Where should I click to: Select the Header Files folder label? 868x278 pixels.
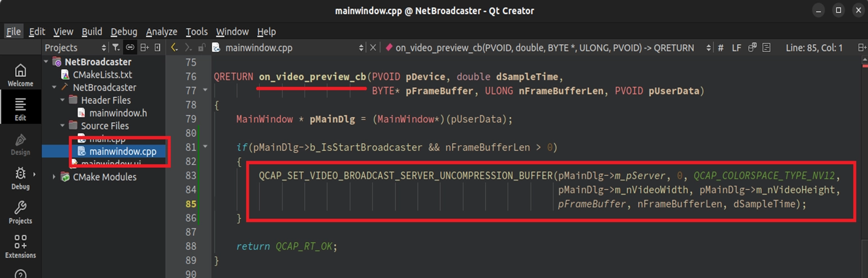click(106, 100)
